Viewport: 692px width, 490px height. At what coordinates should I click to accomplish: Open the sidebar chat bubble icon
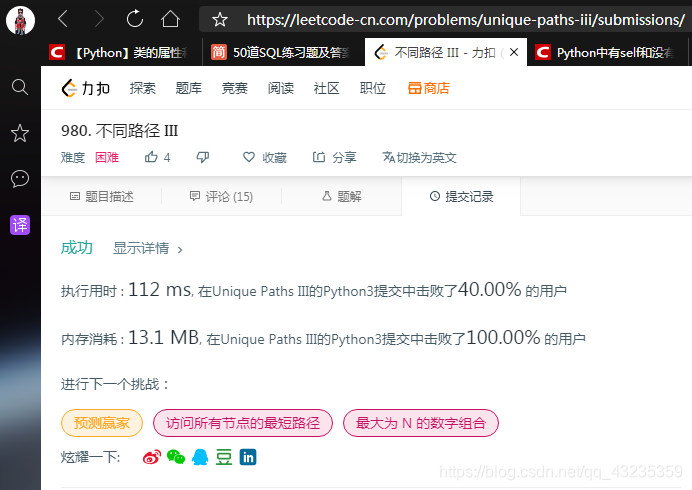[20, 179]
